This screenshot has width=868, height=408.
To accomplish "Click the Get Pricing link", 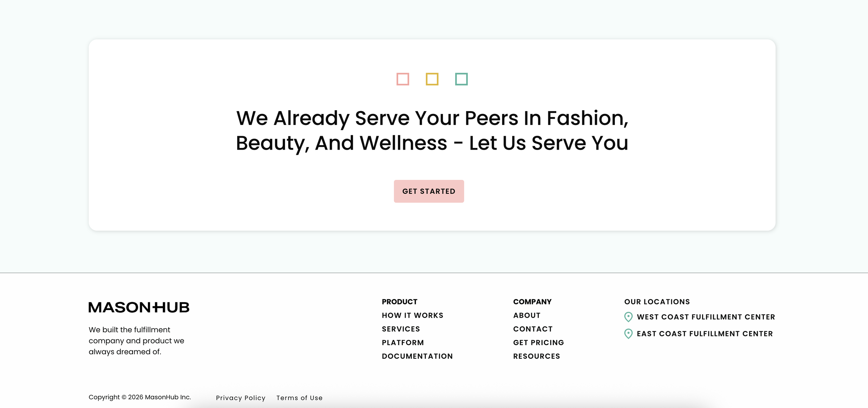I will (x=539, y=343).
